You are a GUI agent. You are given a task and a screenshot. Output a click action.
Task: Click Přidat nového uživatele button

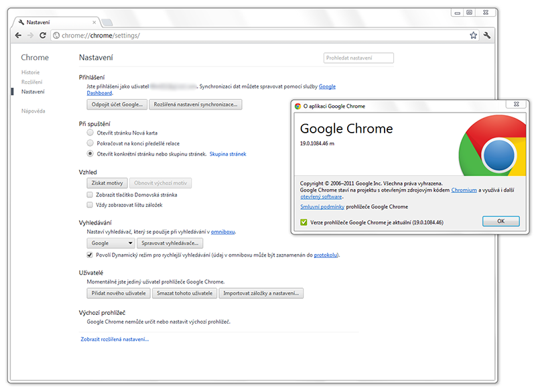tap(119, 293)
